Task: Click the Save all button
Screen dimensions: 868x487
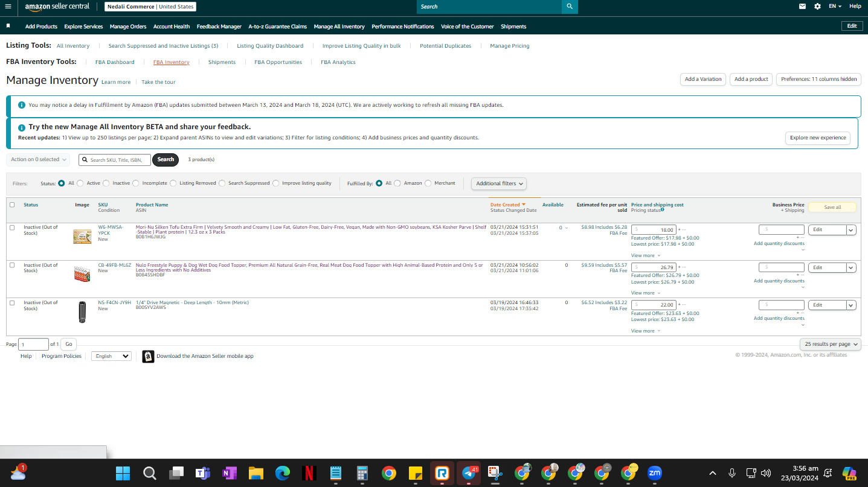Action: (832, 207)
